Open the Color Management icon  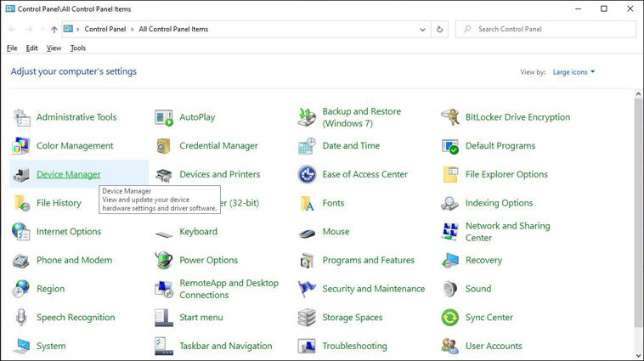coord(21,146)
